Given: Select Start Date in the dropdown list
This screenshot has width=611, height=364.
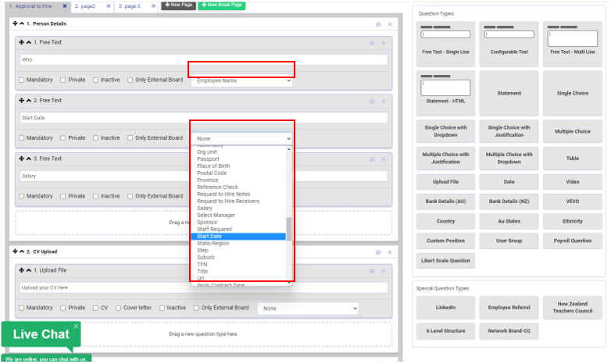Looking at the screenshot, I should 238,236.
